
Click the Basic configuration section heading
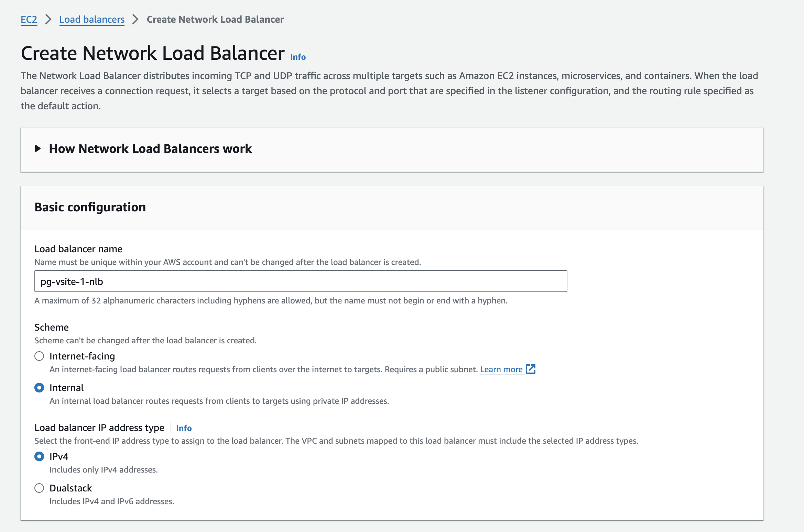(x=90, y=207)
